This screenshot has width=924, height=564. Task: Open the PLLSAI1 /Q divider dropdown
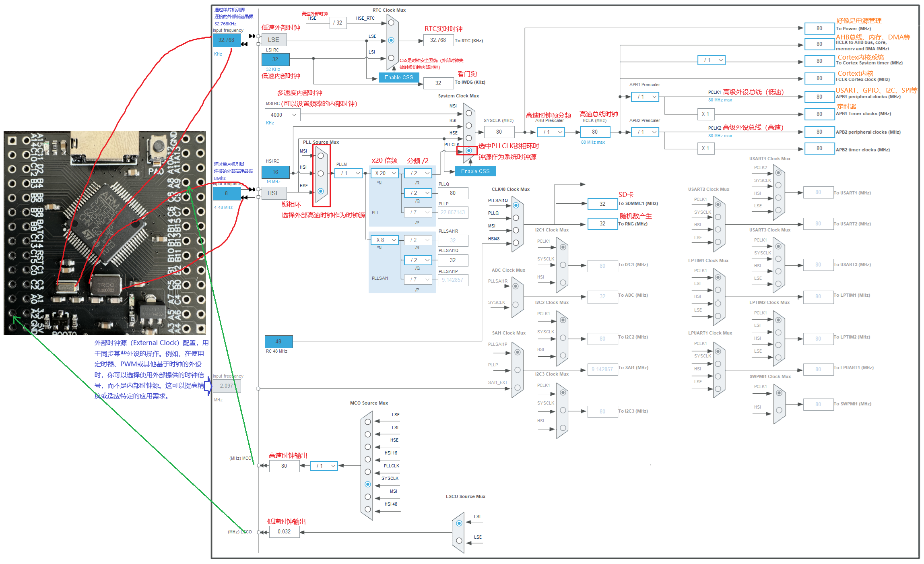tap(418, 260)
